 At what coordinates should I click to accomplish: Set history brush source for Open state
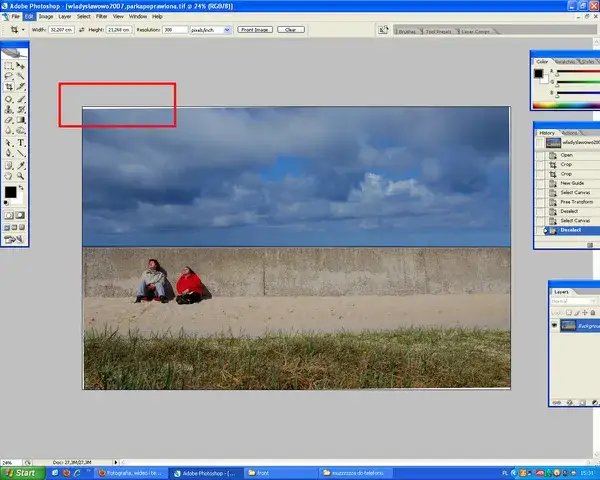click(540, 155)
